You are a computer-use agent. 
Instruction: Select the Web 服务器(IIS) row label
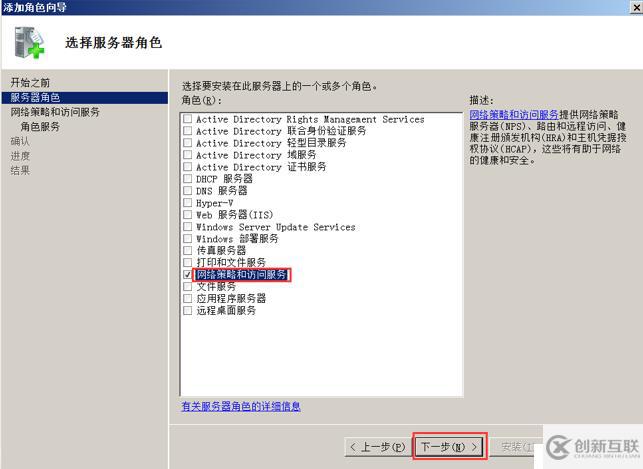pos(234,215)
